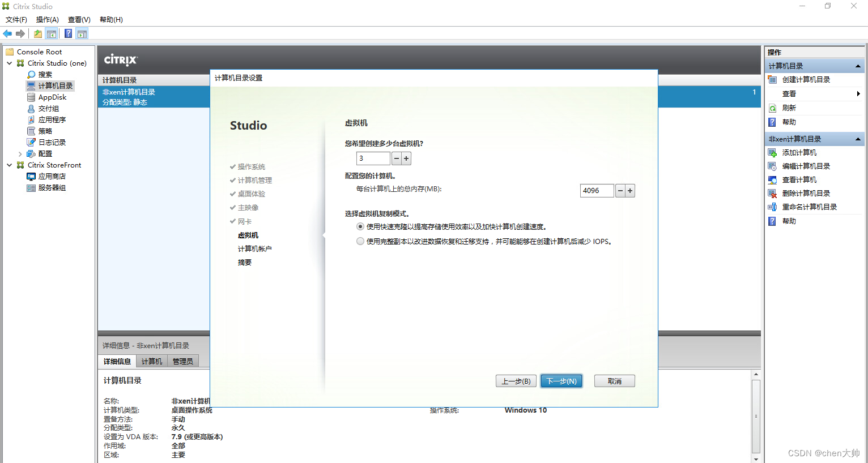The width and height of the screenshot is (868, 463).
Task: Go to the 计算机管理 wizard step
Action: click(x=255, y=181)
